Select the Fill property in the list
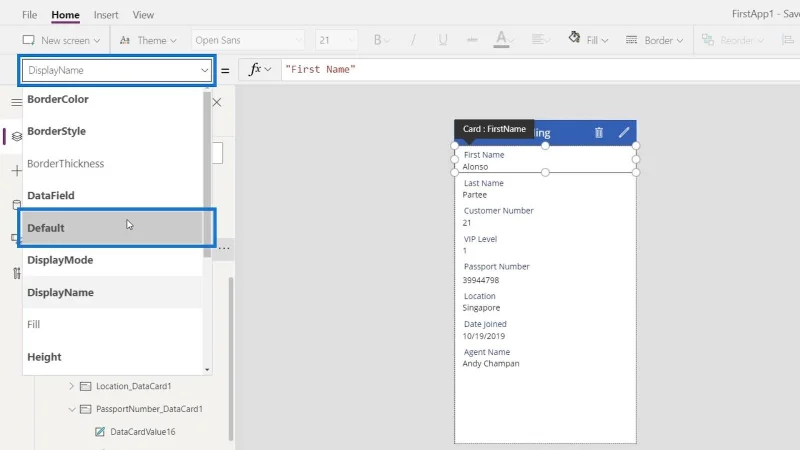The image size is (800, 450). click(x=112, y=324)
